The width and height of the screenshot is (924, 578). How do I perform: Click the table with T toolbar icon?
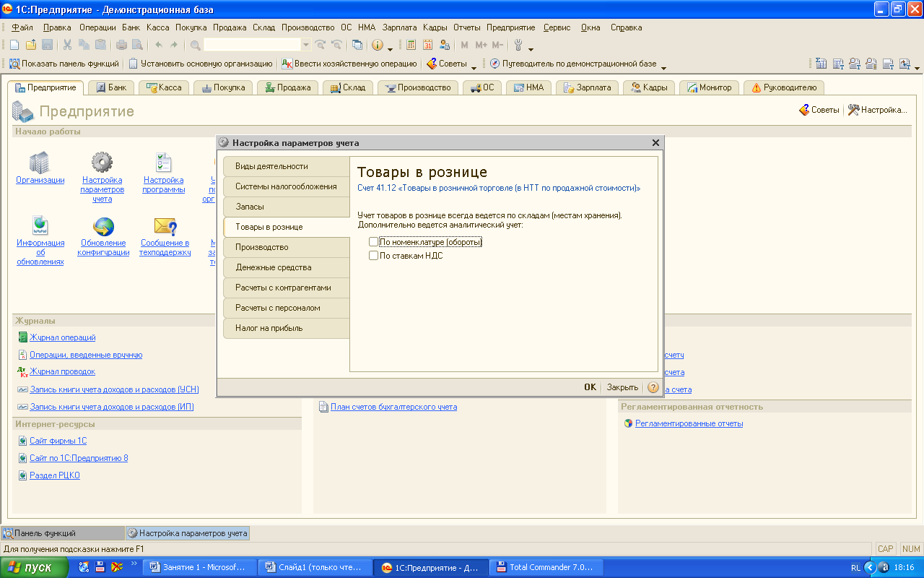(838, 64)
